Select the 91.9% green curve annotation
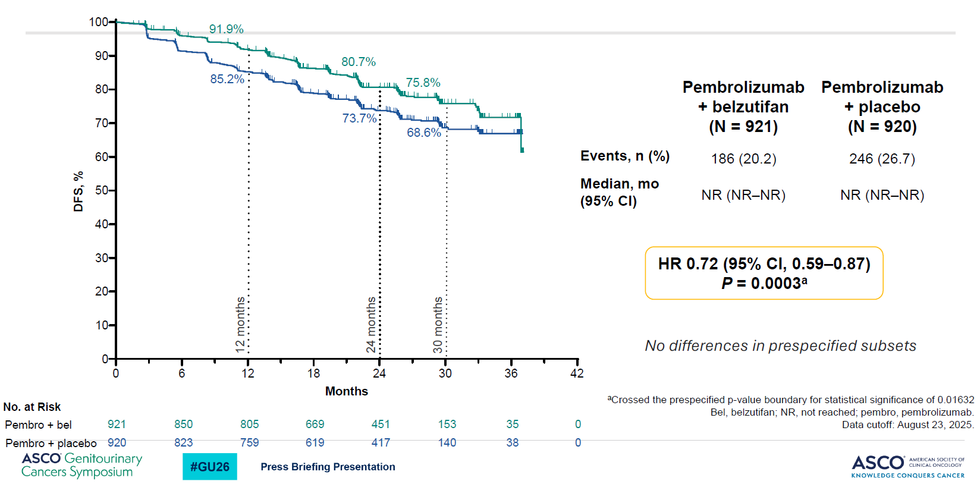 click(226, 29)
